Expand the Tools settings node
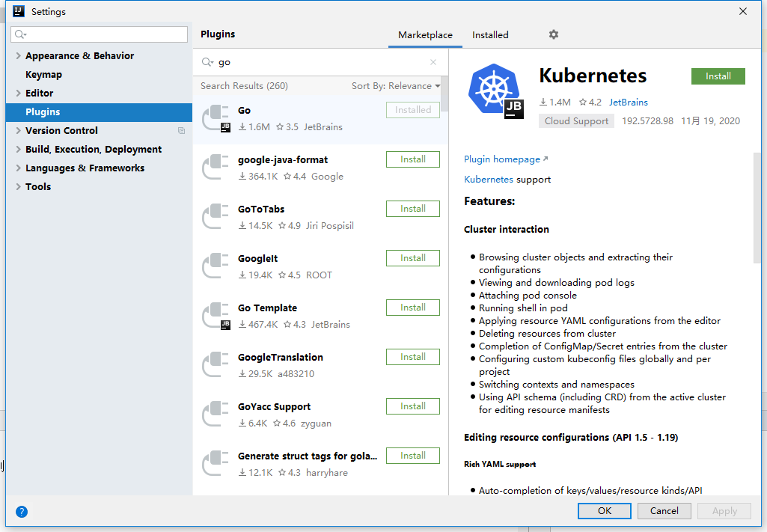The width and height of the screenshot is (767, 532). (x=18, y=186)
